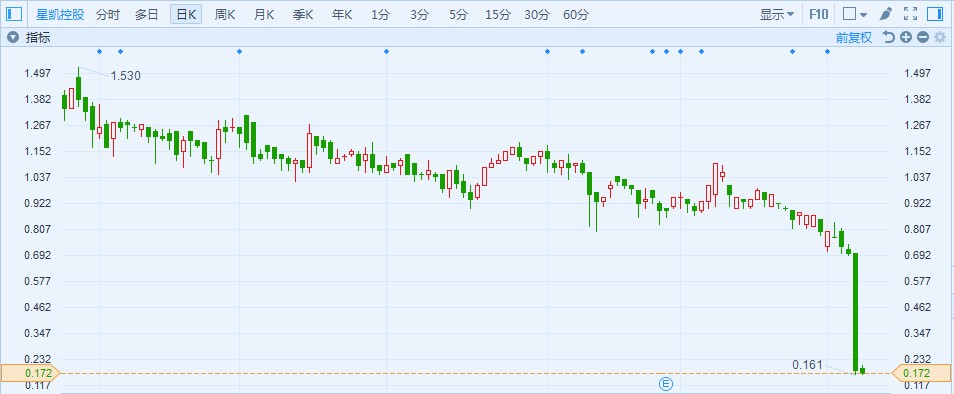The height and width of the screenshot is (394, 954).
Task: Switch to the 分时 intraday tab
Action: tap(108, 15)
